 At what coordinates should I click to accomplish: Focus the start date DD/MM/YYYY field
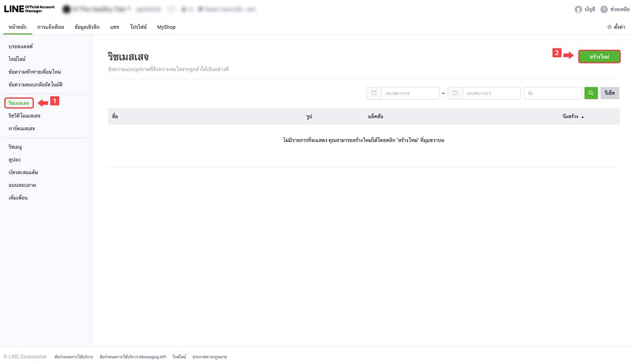[x=410, y=93]
